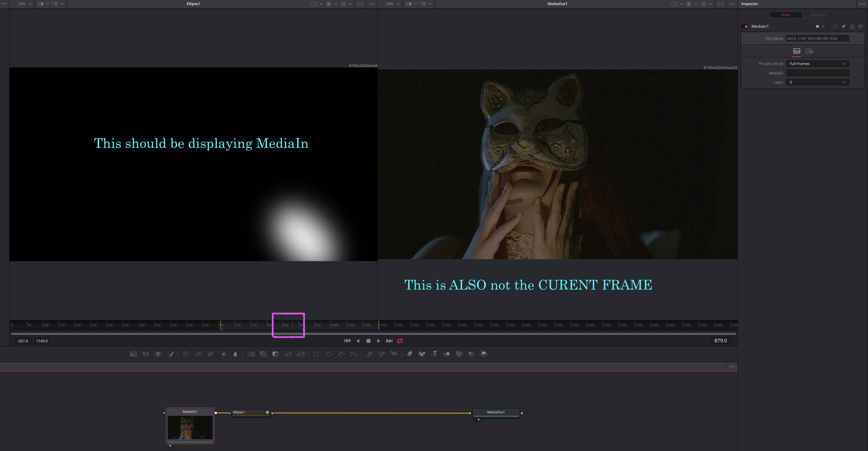Viewport: 868px width, 451px height.
Task: Click the timeline range scrollbar
Action: [373, 334]
